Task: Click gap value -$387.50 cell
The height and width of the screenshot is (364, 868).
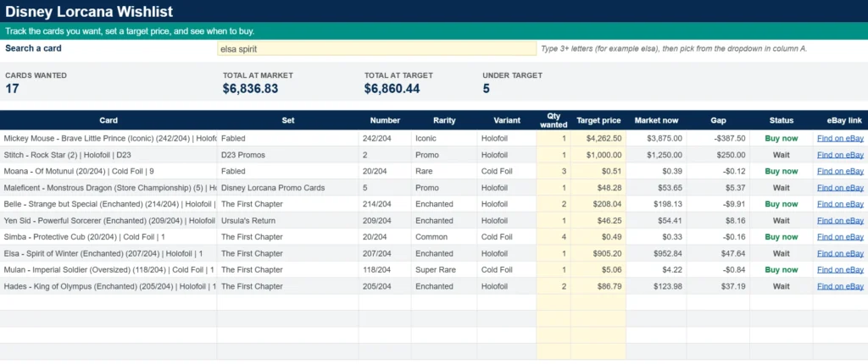Action: (719, 138)
